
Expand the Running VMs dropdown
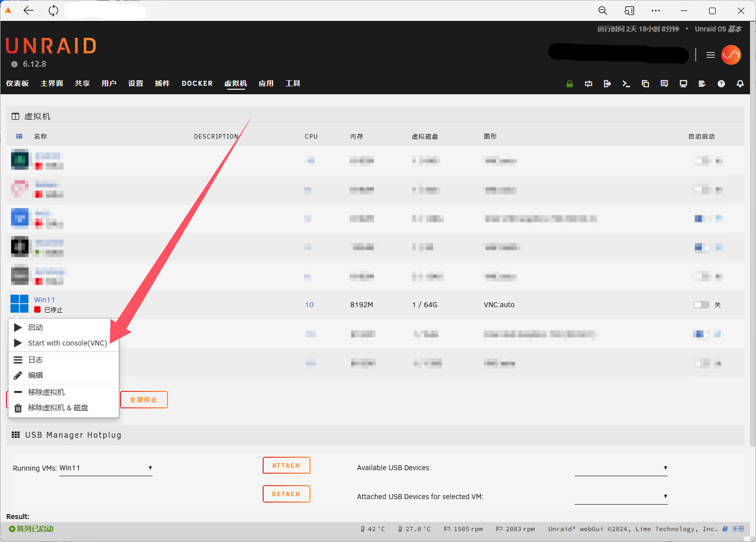pyautogui.click(x=106, y=468)
